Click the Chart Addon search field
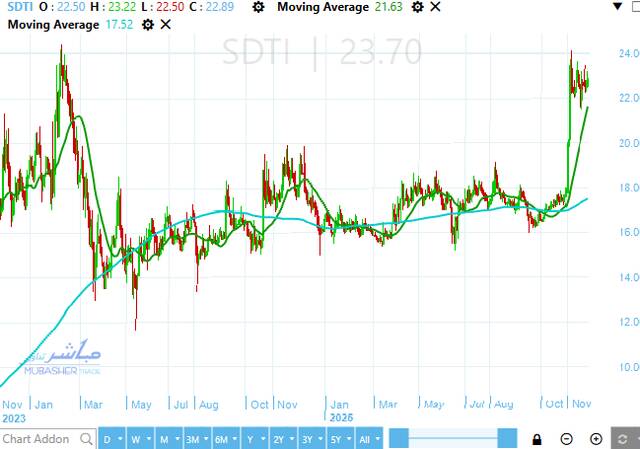 coord(36,439)
